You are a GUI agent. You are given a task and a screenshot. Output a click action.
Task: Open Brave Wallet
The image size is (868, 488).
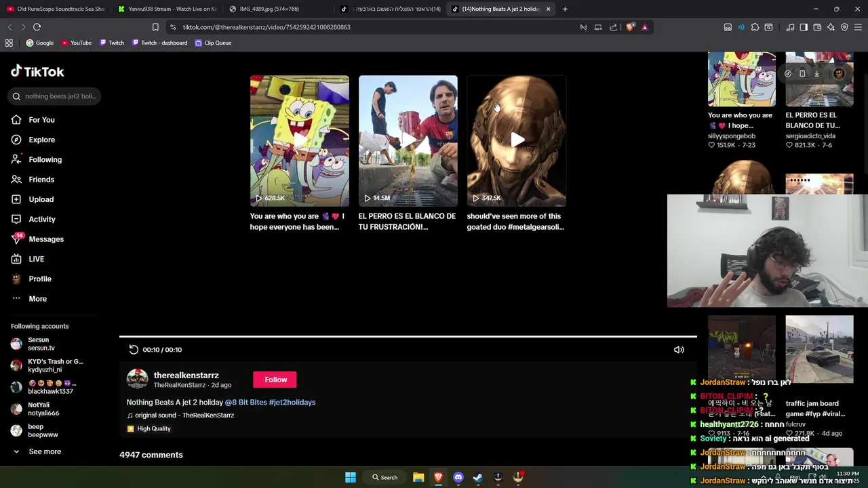(x=817, y=27)
